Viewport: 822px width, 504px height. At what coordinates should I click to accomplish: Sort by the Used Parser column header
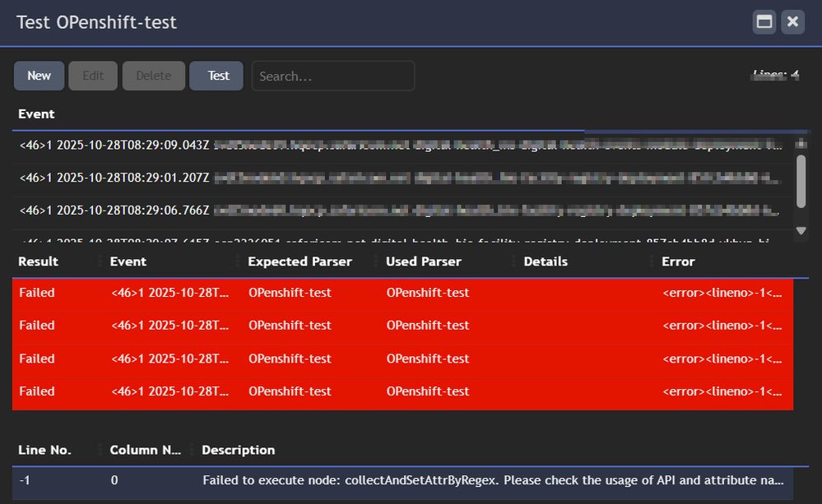pos(424,261)
